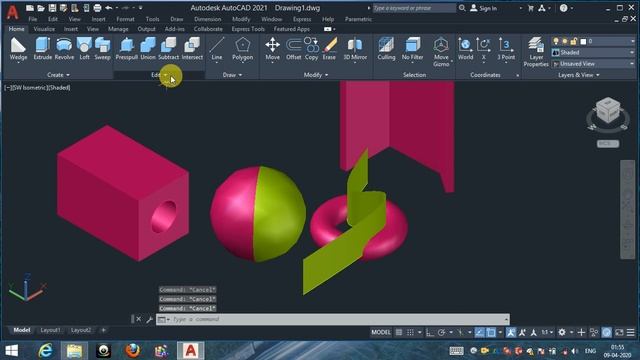This screenshot has width=640, height=360.
Task: Start the 3D Mirror command
Action: [355, 49]
